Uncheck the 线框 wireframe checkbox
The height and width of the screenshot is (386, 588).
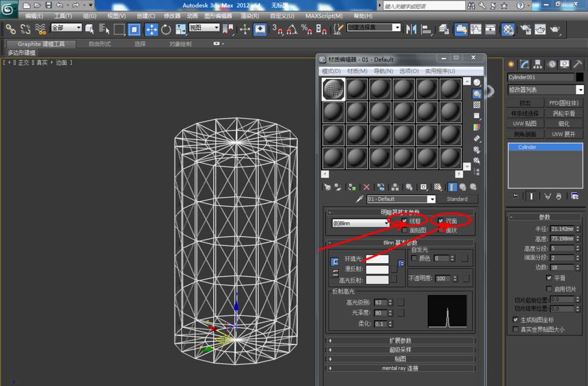coord(406,221)
